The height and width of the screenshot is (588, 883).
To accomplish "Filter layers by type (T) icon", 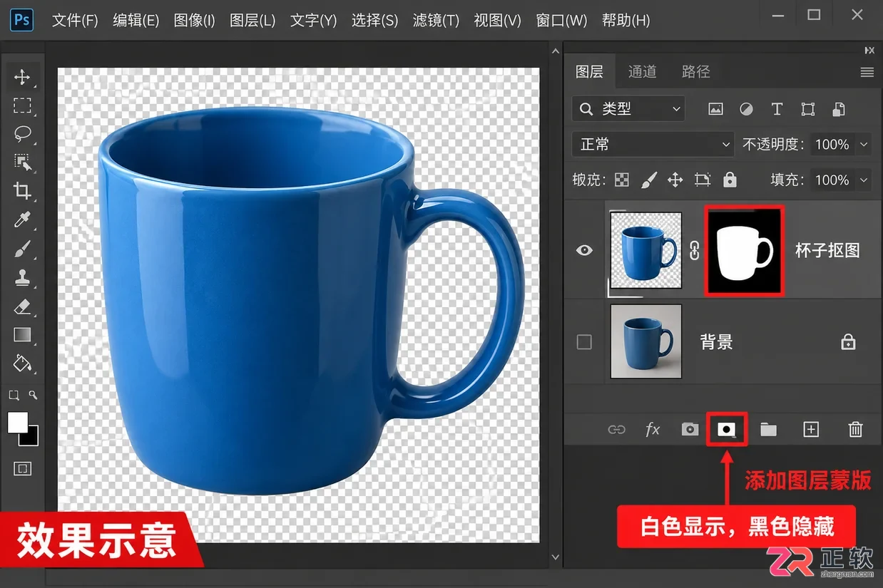I will [x=777, y=109].
